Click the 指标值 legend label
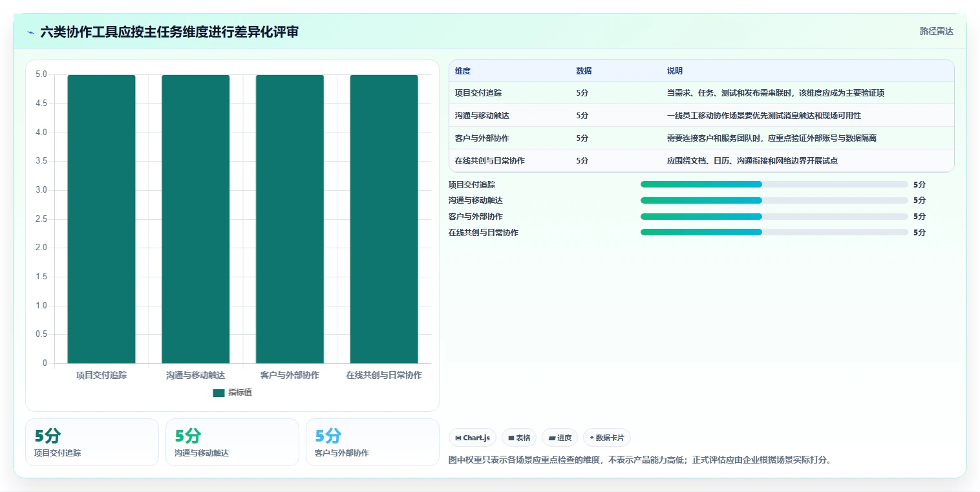 [x=240, y=392]
